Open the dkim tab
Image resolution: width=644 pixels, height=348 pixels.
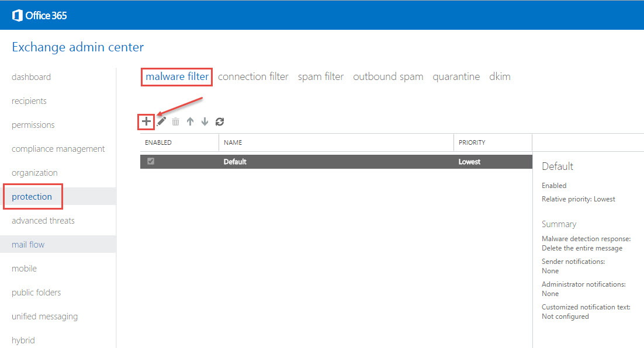click(500, 76)
